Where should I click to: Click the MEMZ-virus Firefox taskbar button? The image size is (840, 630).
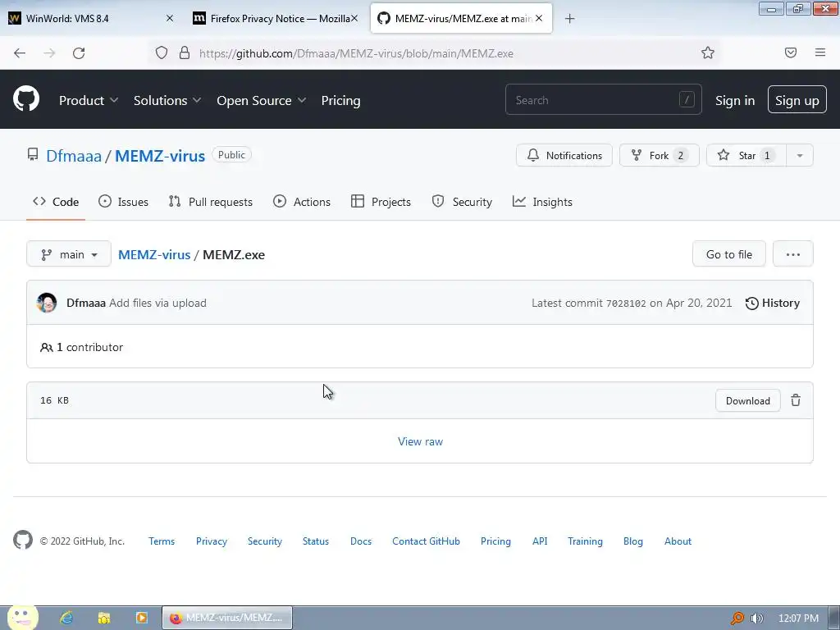227,618
